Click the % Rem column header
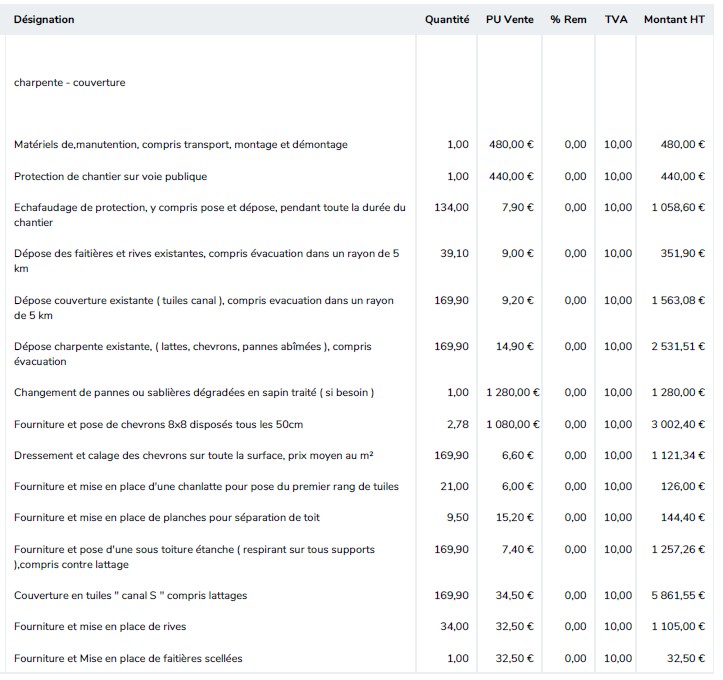The image size is (723, 680). (x=568, y=20)
